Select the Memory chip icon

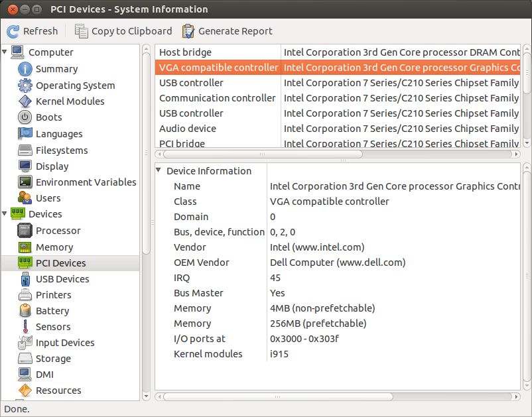[25, 247]
